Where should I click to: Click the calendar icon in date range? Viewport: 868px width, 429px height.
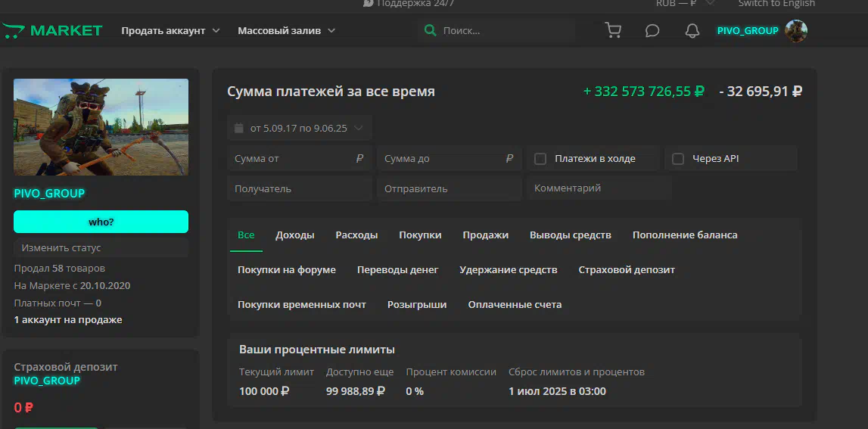click(238, 129)
